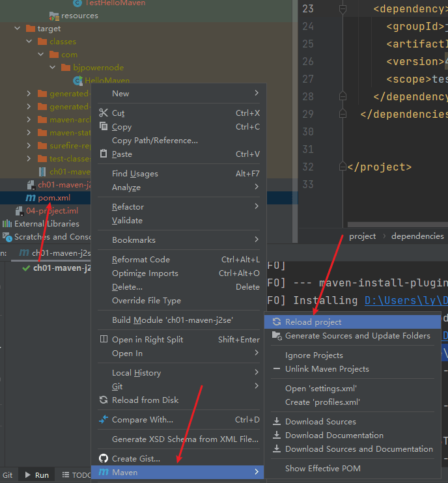Toggle fold marker at line 32
Viewport: 448px width, 483px height.
pos(343,167)
